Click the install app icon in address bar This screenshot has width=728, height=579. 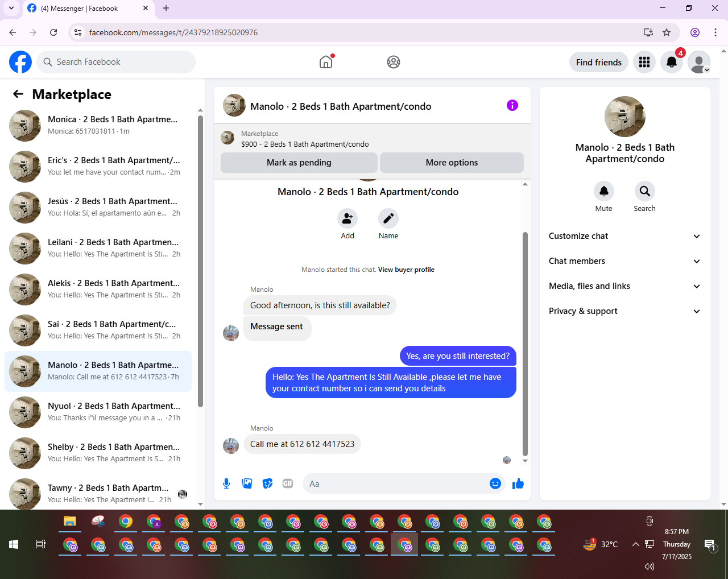tap(648, 32)
